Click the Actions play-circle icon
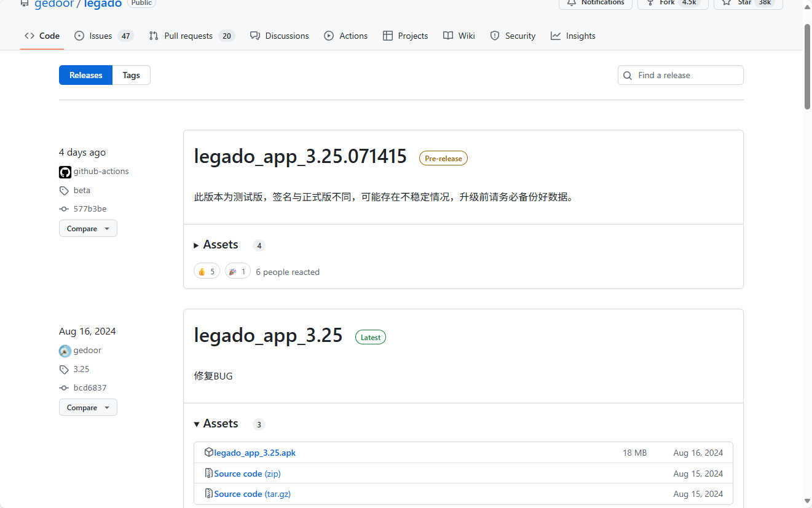Screen dimensions: 812x508 coord(328,36)
